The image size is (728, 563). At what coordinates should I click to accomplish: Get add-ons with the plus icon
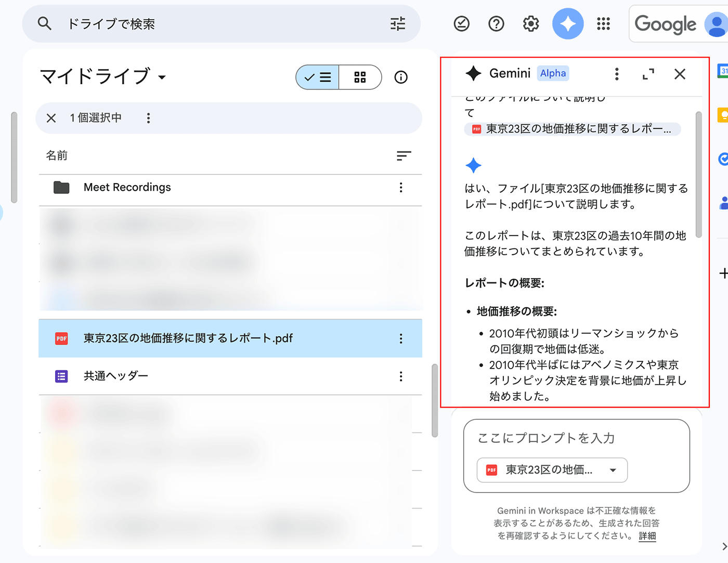[x=723, y=273]
